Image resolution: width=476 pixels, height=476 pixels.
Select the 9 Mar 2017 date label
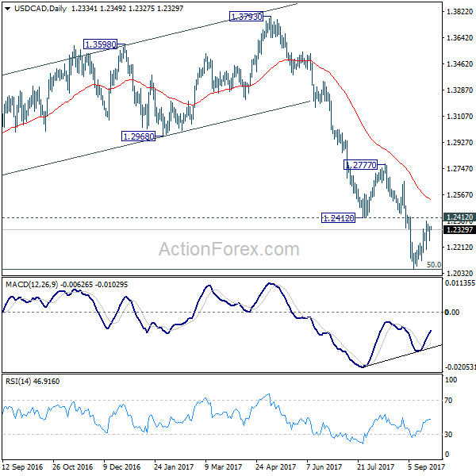point(223,466)
